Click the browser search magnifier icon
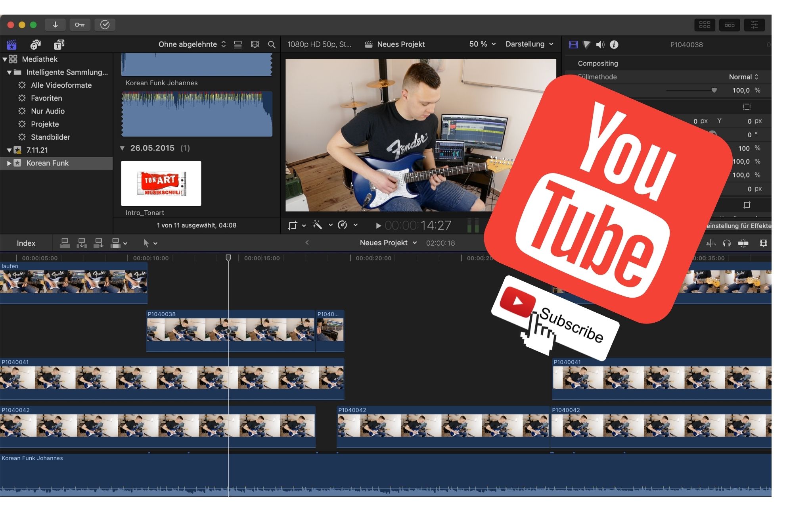Viewport: 812px width, 508px height. [x=272, y=44]
